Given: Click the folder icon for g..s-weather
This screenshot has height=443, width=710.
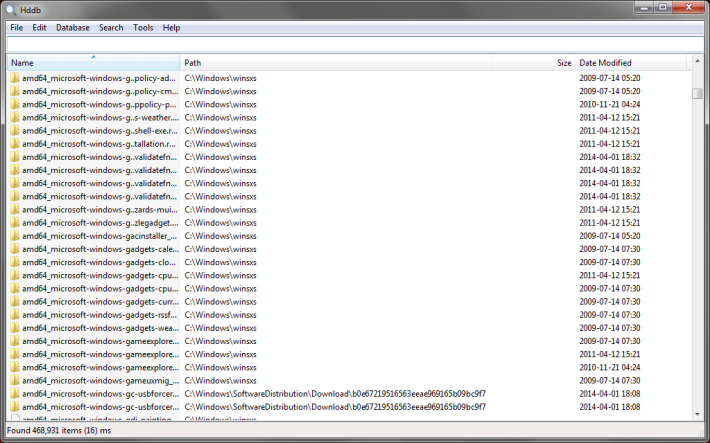Looking at the screenshot, I should click(15, 117).
